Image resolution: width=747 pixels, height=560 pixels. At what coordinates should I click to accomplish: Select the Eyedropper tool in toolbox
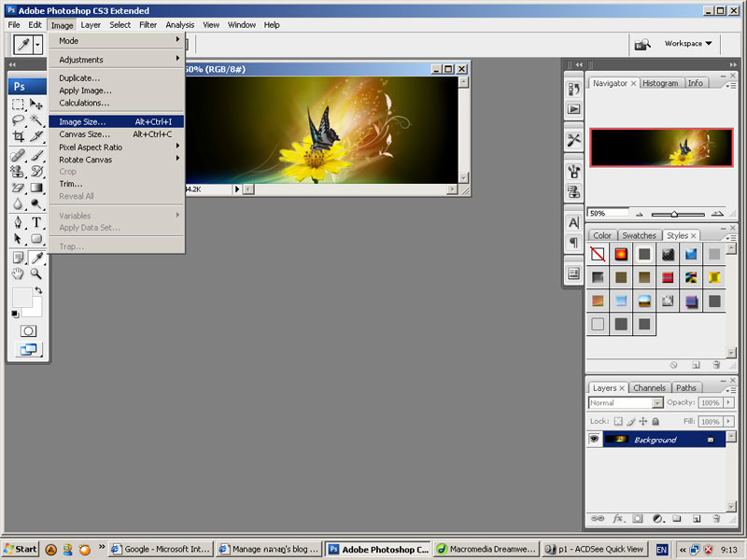coord(36,258)
